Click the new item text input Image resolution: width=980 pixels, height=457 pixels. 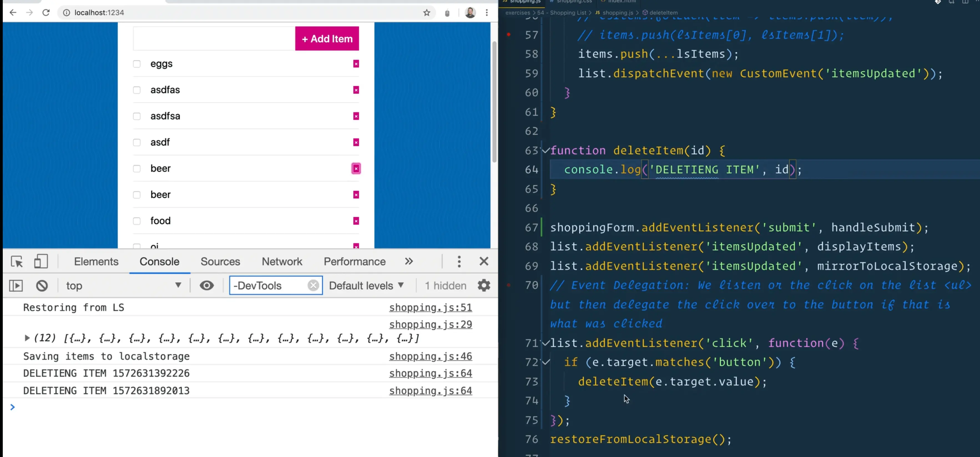point(214,39)
